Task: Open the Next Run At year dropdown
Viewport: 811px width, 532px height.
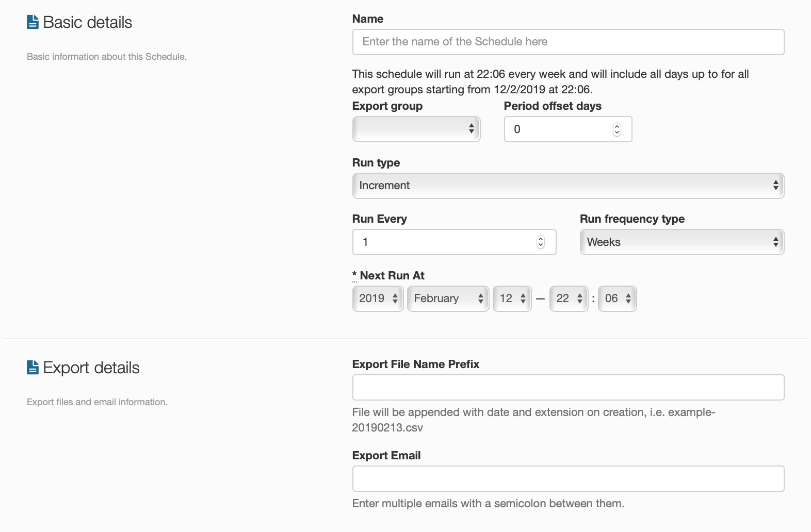Action: pos(378,298)
